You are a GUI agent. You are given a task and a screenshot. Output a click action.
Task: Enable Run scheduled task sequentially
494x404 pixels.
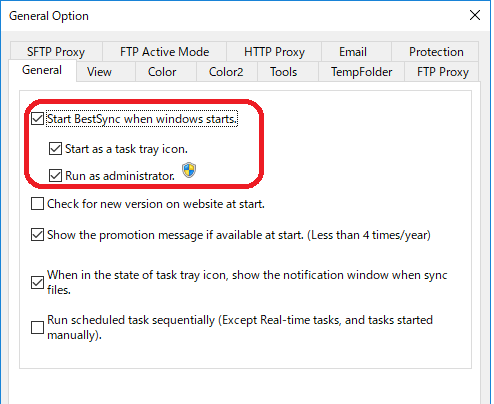pos(37,327)
